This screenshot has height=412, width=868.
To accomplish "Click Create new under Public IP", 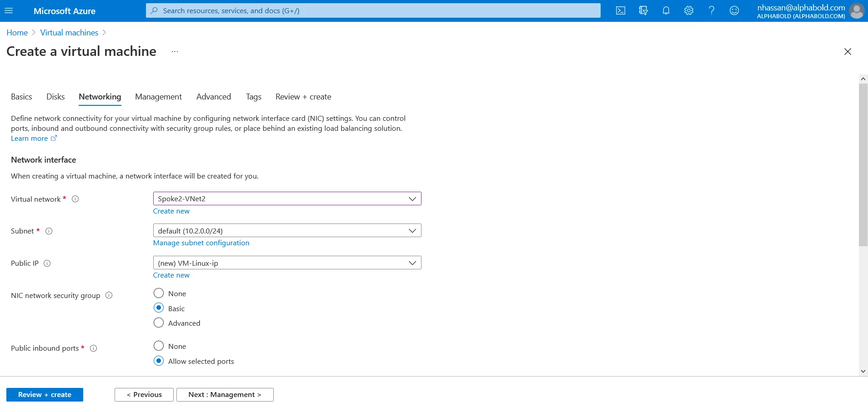I will click(171, 275).
